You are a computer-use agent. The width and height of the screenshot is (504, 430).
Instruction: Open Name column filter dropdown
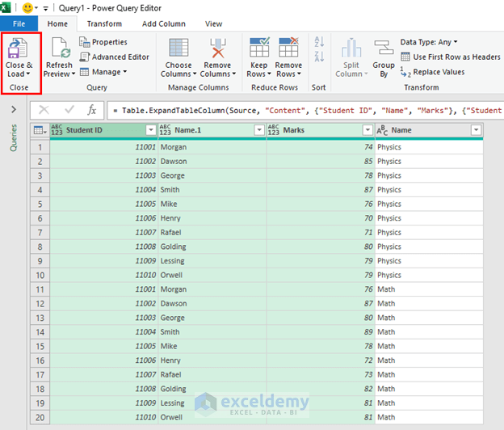click(476, 130)
